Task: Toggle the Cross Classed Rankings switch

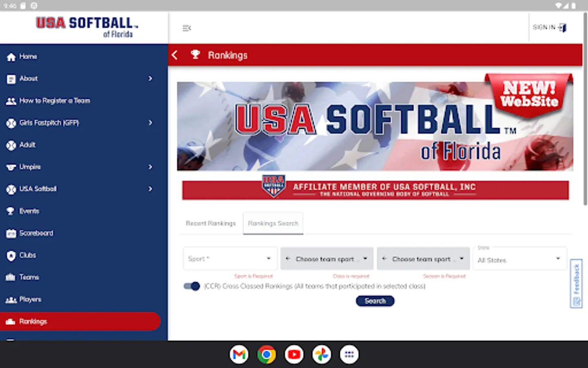Action: pos(192,286)
